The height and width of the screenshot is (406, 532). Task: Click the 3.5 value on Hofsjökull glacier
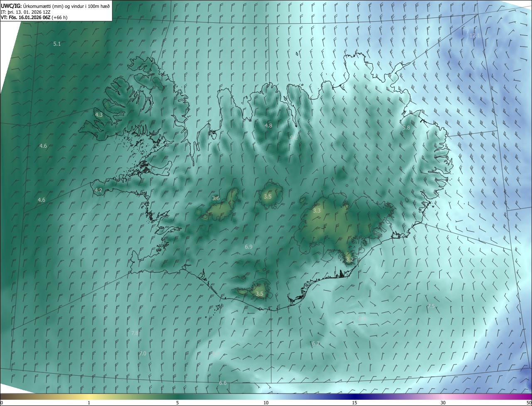coord(268,196)
